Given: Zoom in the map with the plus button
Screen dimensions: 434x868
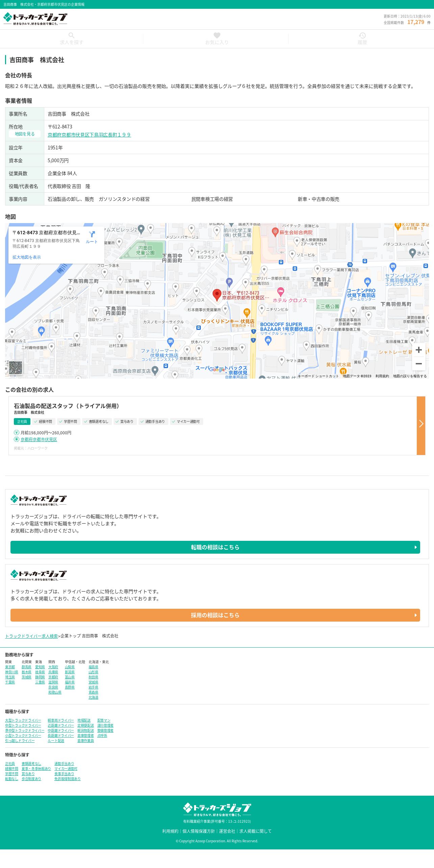Looking at the screenshot, I should pyautogui.click(x=418, y=350).
